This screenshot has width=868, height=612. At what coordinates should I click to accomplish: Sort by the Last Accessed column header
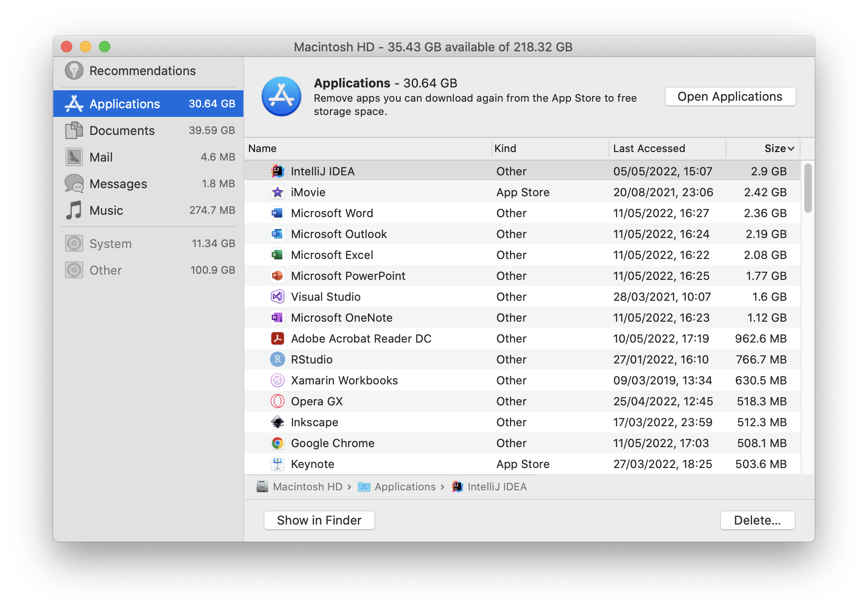[x=667, y=148]
